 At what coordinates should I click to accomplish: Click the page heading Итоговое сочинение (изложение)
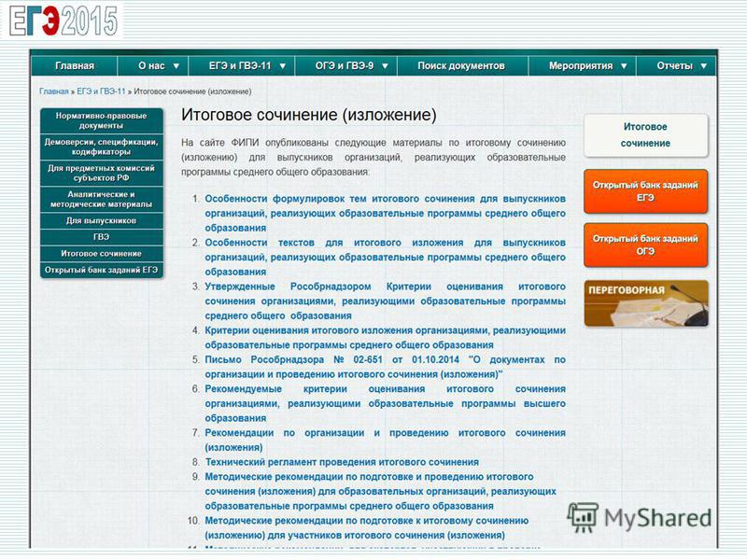coord(309,115)
